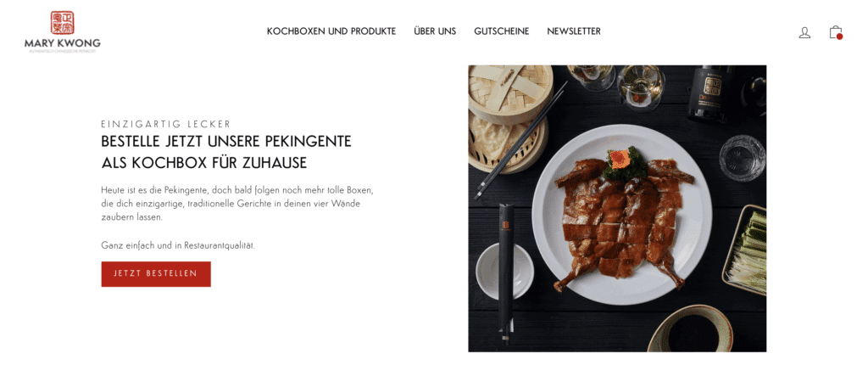Click the 'Ganz einfach und in Restaurantqualität' line
This screenshot has width=868, height=376.
(x=178, y=245)
